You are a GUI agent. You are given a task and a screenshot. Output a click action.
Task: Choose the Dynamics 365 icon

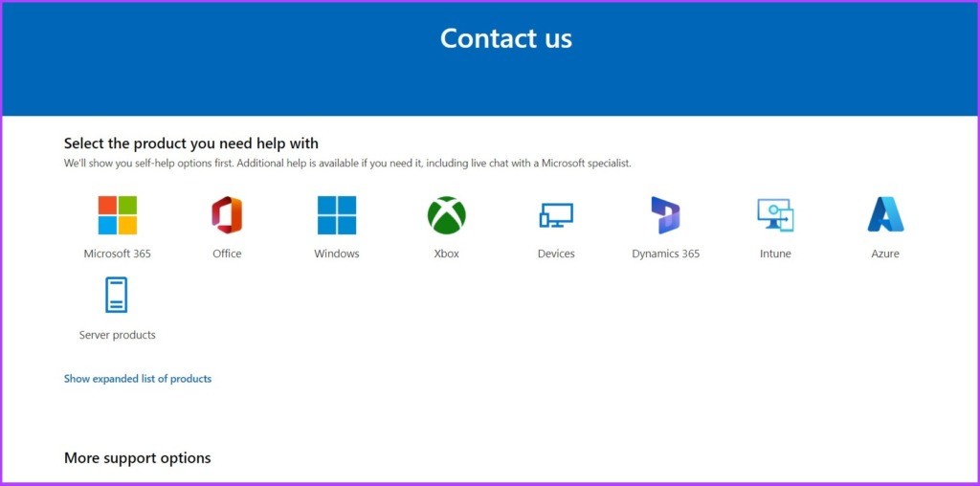(666, 215)
